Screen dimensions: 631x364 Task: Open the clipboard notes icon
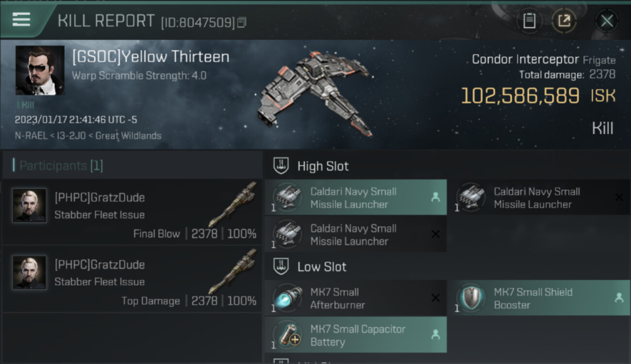pos(529,21)
